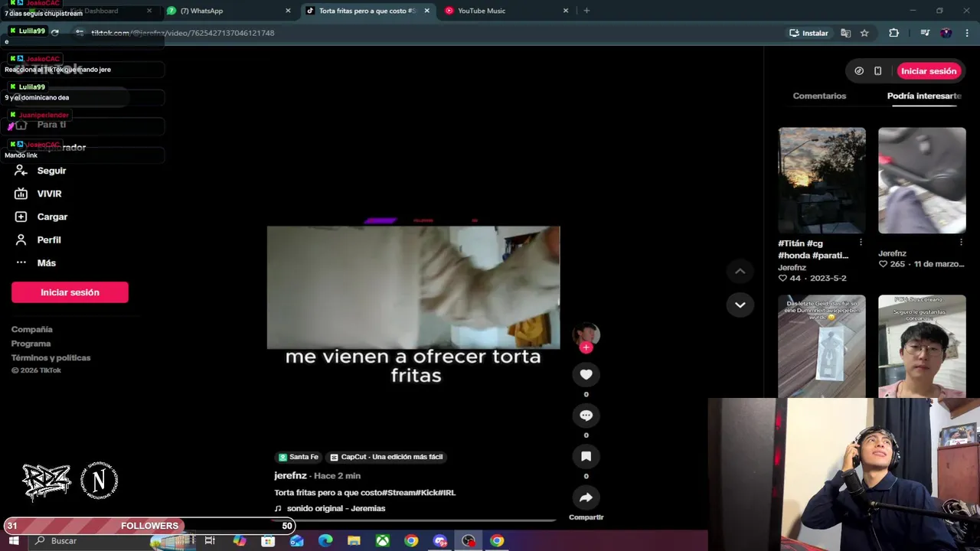This screenshot has height=551, width=980.
Task: Reload the page with refresh icon
Action: click(54, 32)
